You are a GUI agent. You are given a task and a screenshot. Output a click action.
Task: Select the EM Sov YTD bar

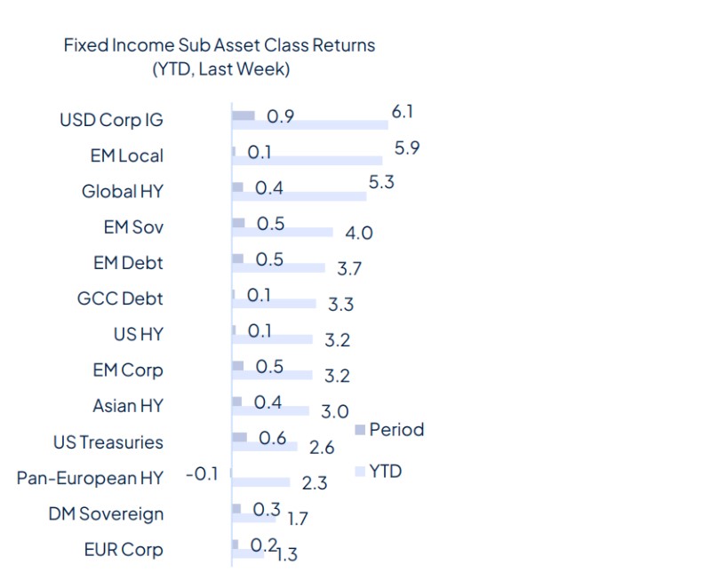(282, 232)
